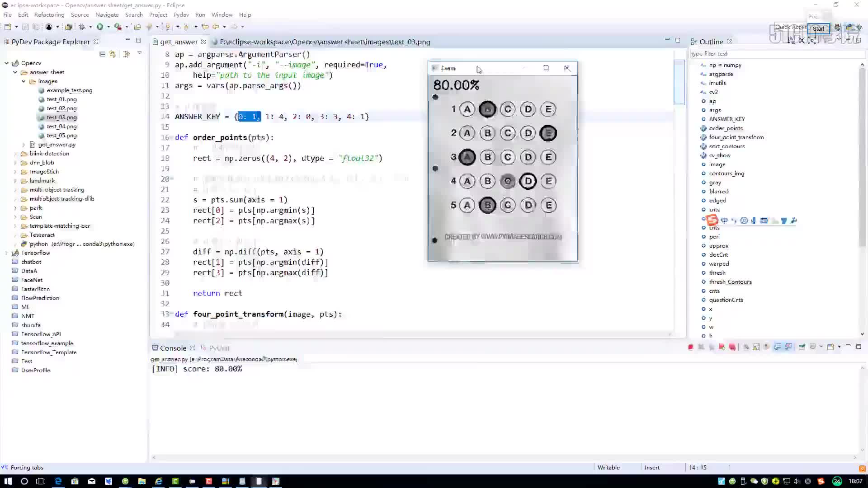
Task: Click Collapse All in Package Explorer
Action: coord(103,54)
